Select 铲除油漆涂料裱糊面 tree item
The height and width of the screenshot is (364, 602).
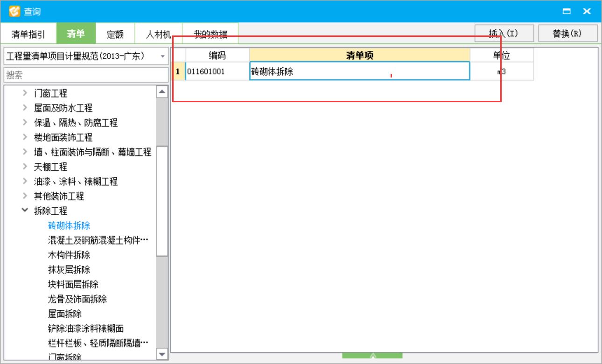click(86, 329)
